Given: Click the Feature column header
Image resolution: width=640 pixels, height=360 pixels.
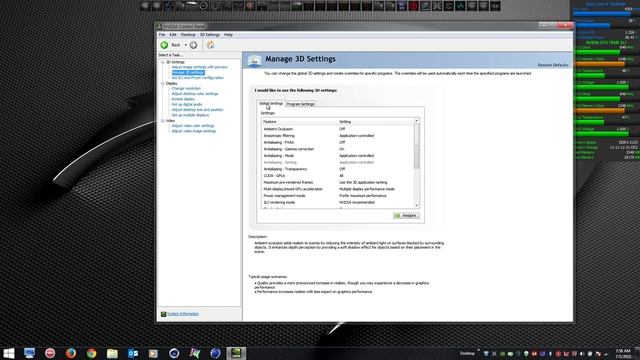Looking at the screenshot, I should coord(300,122).
